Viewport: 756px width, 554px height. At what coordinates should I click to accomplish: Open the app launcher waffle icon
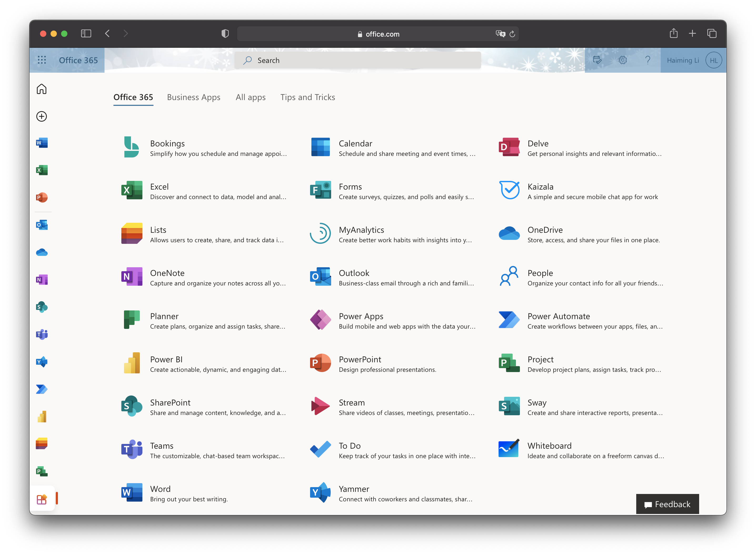(42, 60)
